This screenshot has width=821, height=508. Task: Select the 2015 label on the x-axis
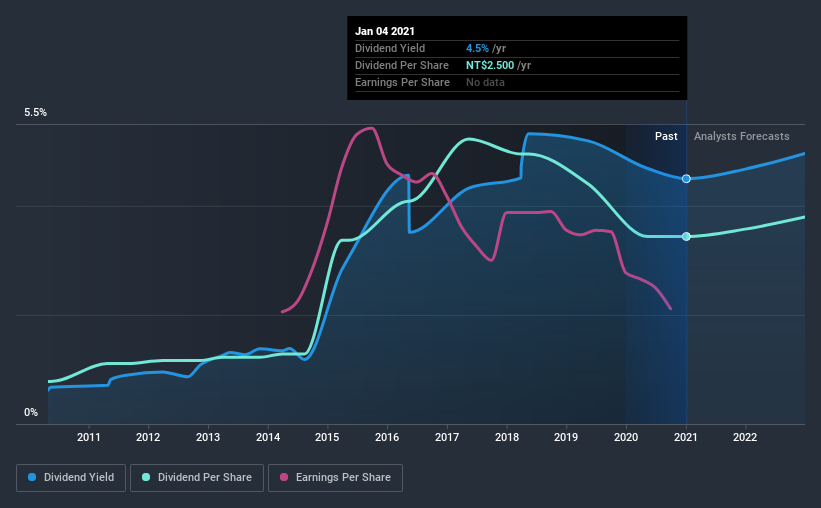tap(327, 437)
